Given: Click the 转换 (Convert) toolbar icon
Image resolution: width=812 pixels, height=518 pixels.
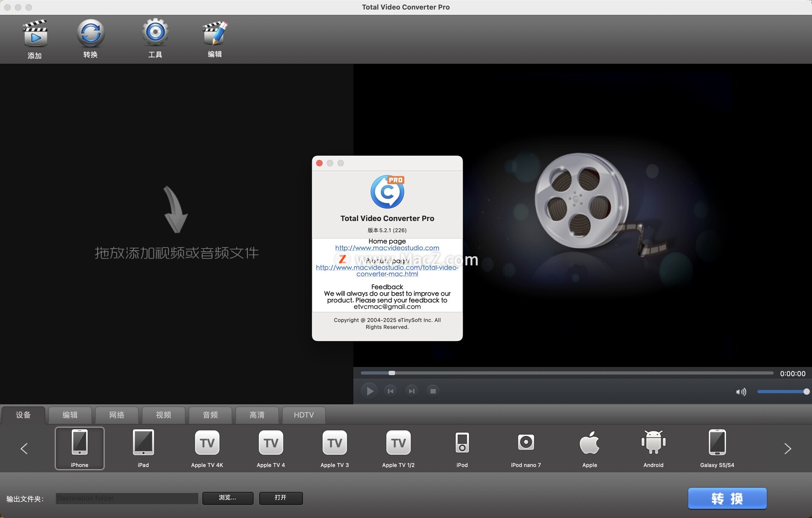Looking at the screenshot, I should click(x=91, y=33).
